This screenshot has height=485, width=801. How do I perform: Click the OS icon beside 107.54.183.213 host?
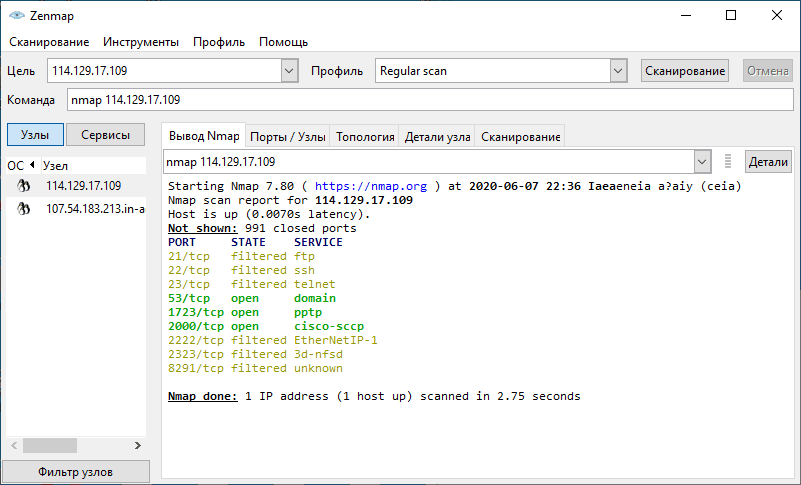coord(23,209)
